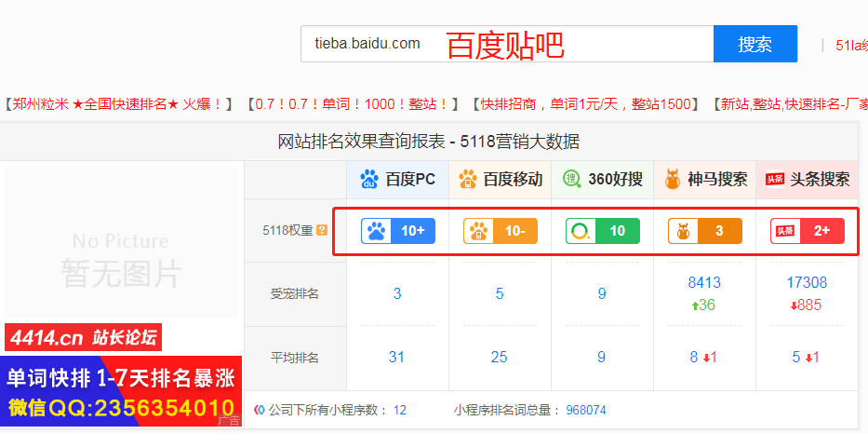Select the 神马搜索 column header
This screenshot has height=434, width=868.
click(704, 180)
